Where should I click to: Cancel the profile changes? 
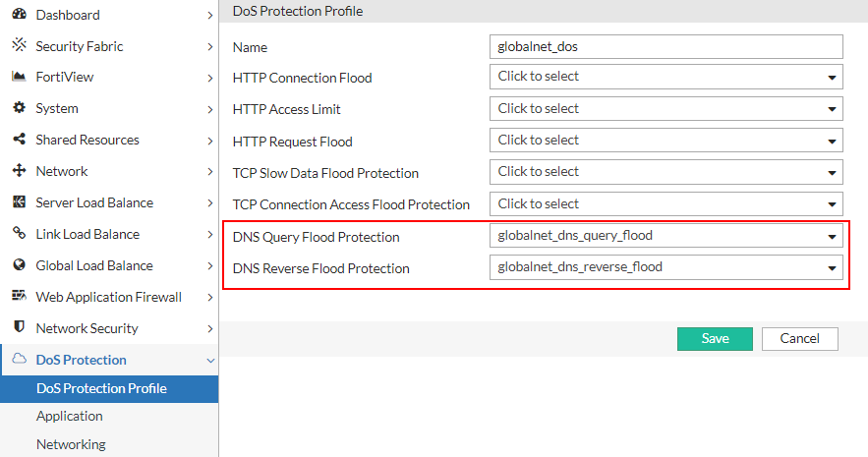[799, 338]
